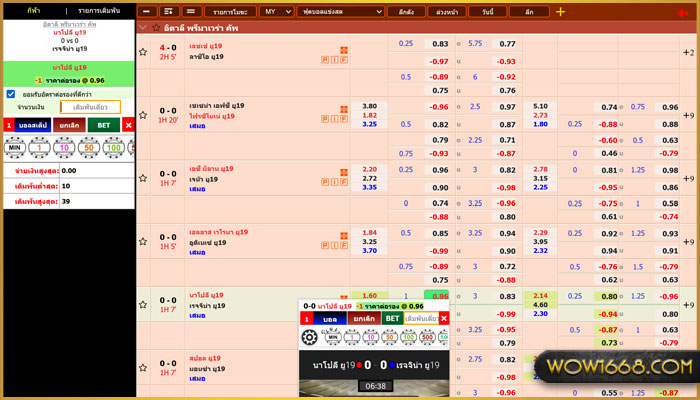The height and width of the screenshot is (400, 700).
Task: Star the league header as favorite
Action: click(156, 28)
